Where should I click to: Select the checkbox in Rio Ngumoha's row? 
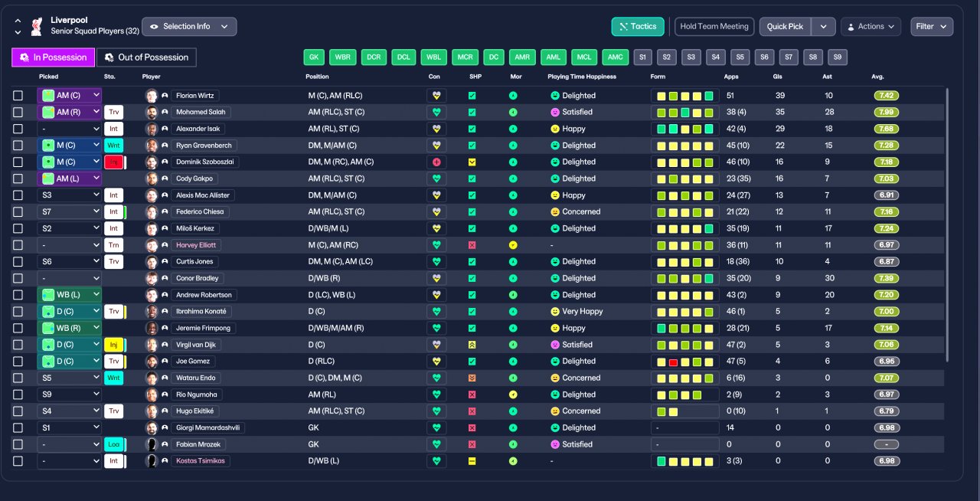click(18, 395)
